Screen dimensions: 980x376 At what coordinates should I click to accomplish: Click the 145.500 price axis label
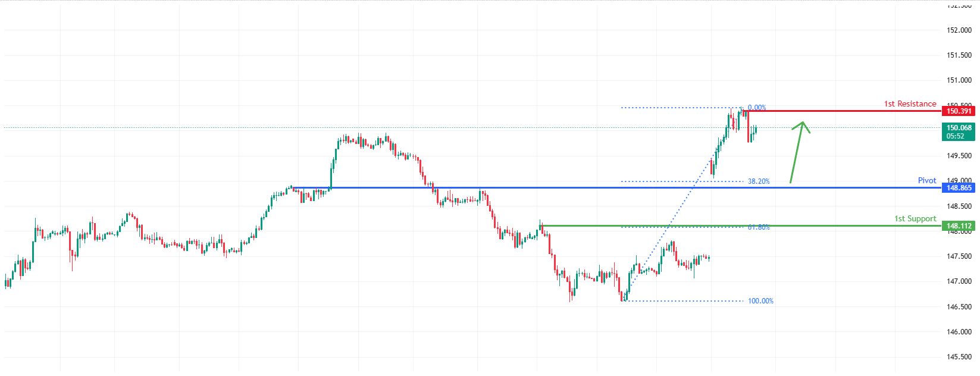(x=959, y=357)
